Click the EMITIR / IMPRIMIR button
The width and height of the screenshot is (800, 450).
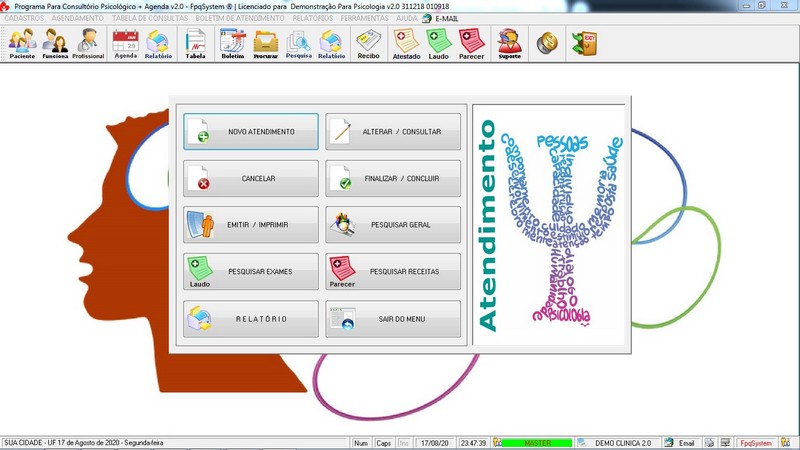[x=251, y=225]
